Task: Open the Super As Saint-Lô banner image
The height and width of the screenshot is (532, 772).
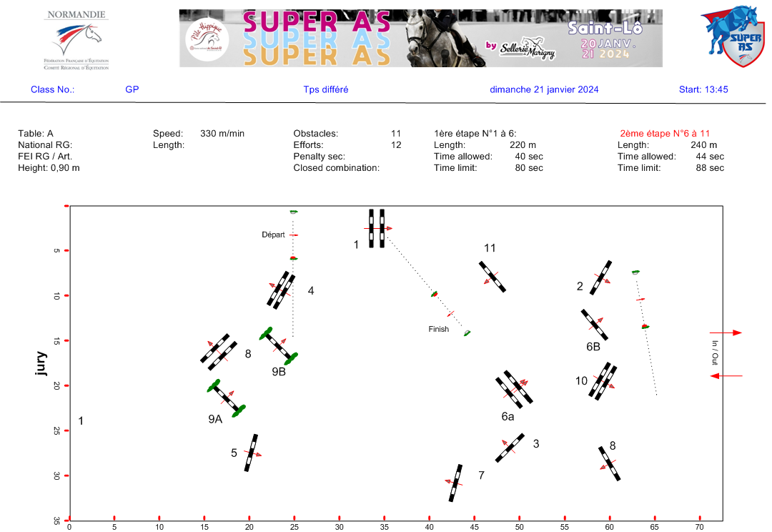Action: tap(420, 38)
